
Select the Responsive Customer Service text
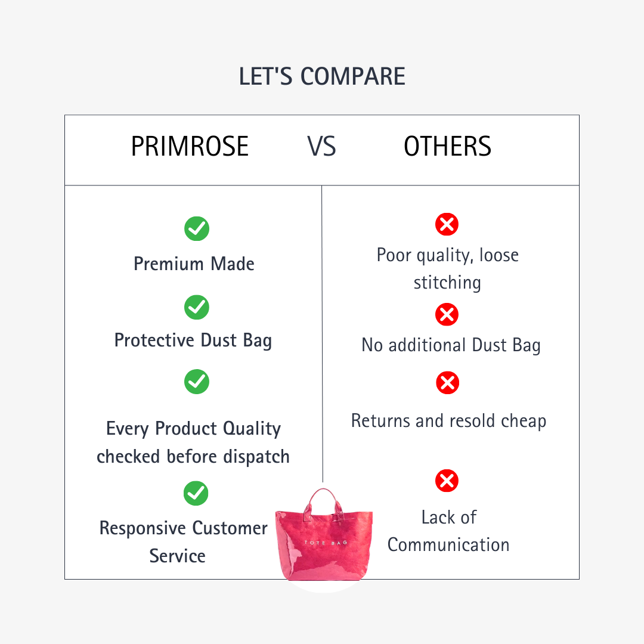click(183, 541)
